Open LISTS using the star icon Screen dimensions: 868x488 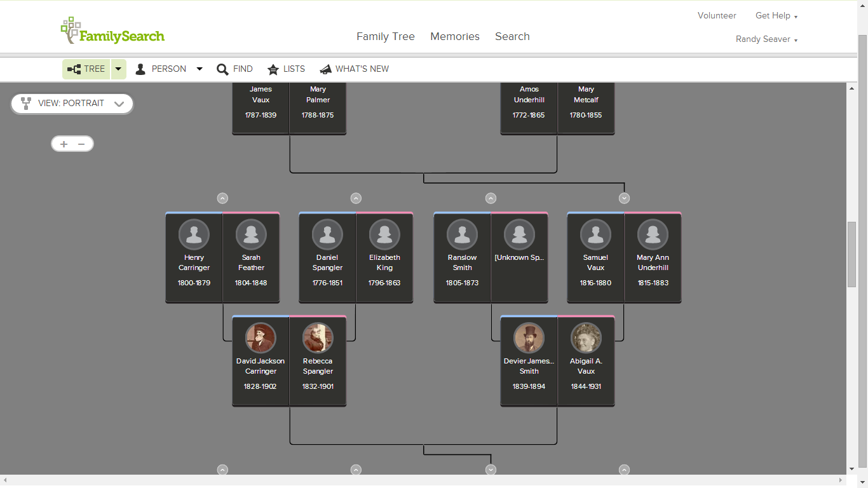coord(273,69)
